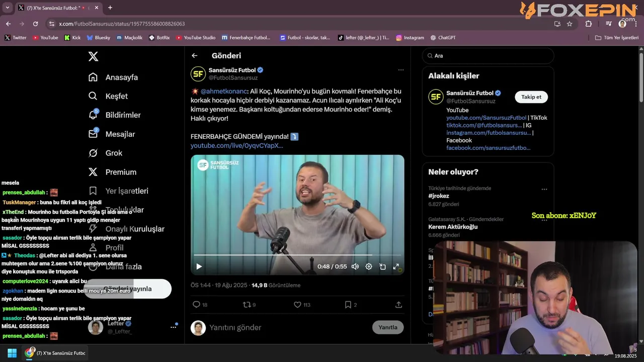The width and height of the screenshot is (644, 362).
Task: Open the Chrome media control icon
Action: (609, 24)
